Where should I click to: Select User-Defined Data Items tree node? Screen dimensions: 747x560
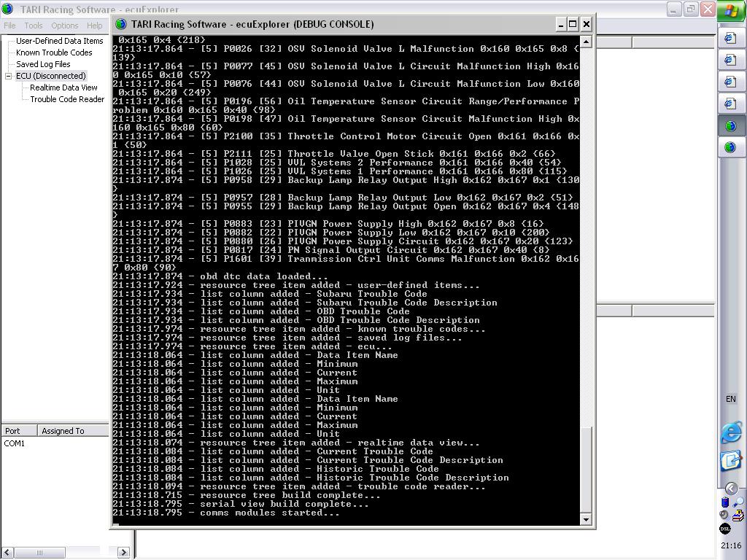pyautogui.click(x=60, y=41)
